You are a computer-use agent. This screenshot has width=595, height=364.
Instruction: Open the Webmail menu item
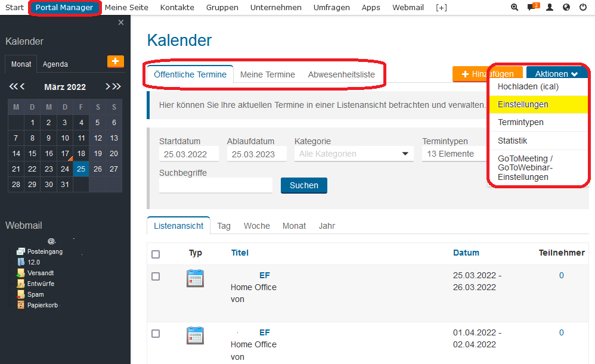coord(408,7)
